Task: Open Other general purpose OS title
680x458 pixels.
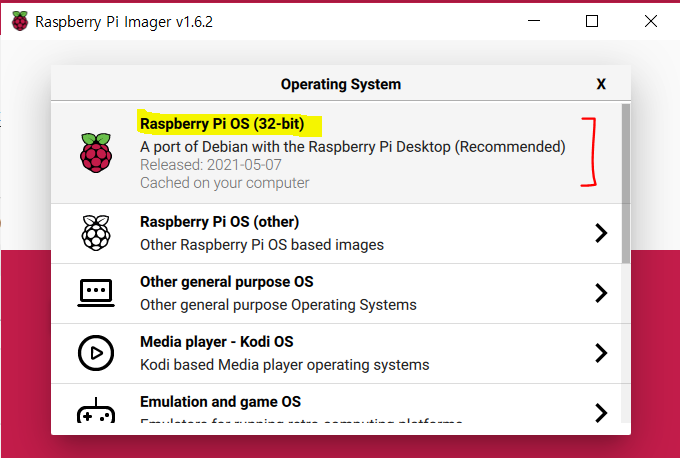Action: [226, 282]
